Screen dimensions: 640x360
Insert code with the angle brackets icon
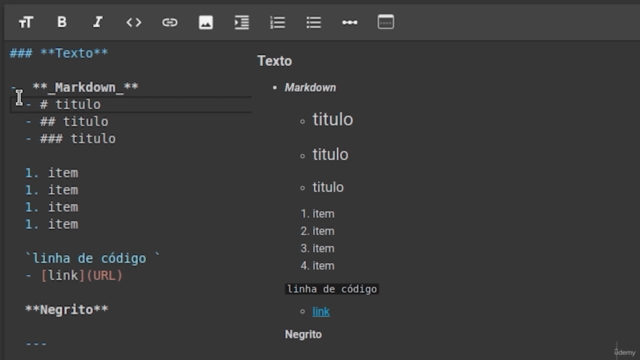click(134, 22)
